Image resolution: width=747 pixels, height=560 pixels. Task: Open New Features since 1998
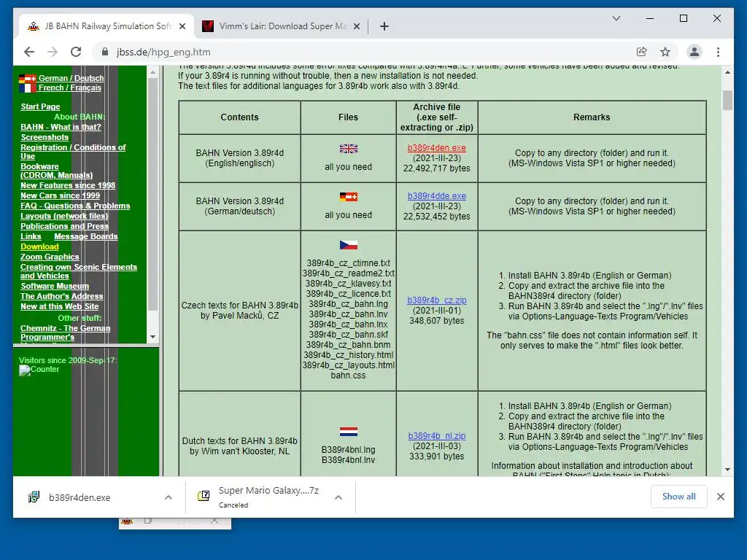click(x=68, y=185)
